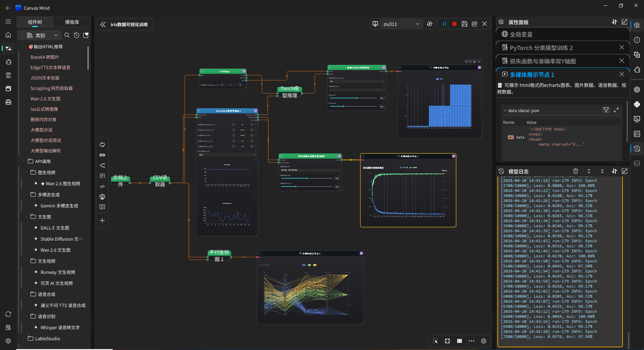Click the info icon in right sidebar

click(637, 40)
